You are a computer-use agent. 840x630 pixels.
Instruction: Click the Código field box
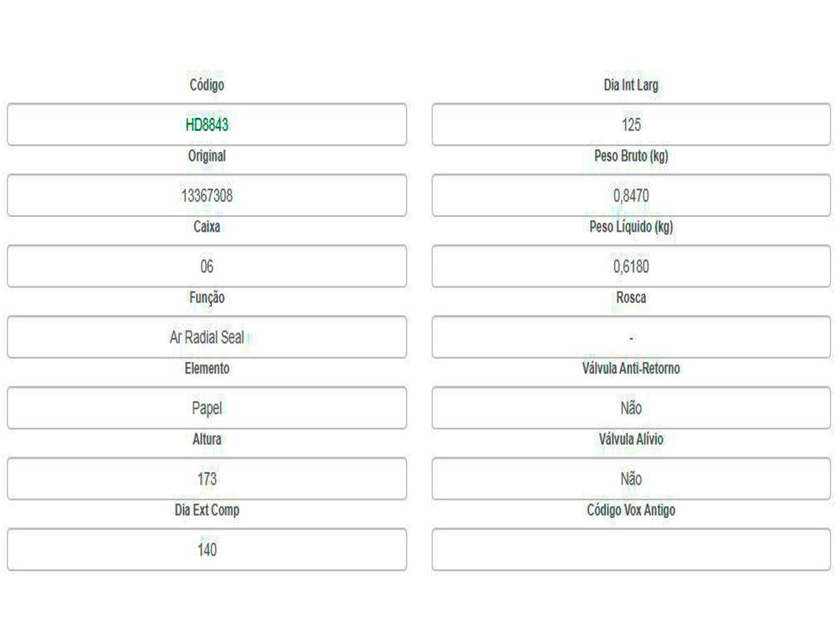coord(315,125)
